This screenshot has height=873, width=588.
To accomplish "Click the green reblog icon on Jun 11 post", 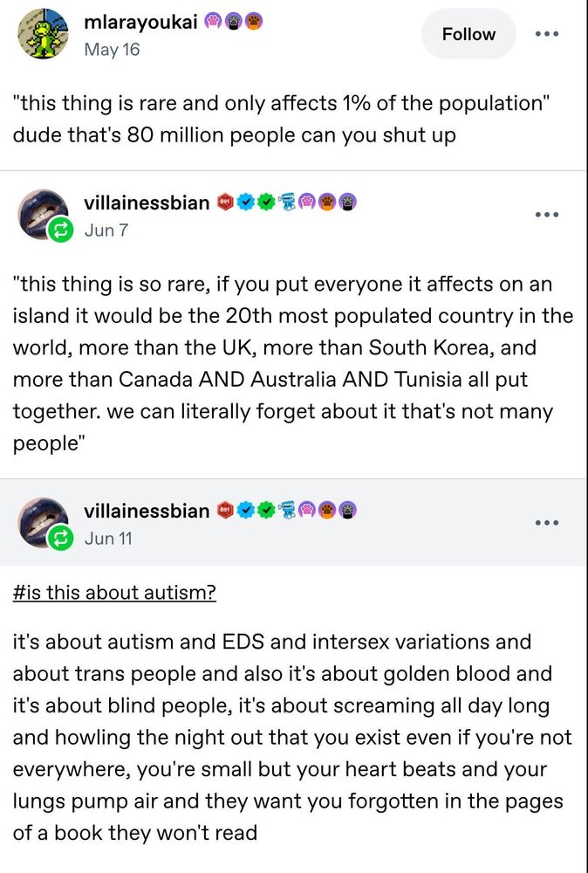I will pyautogui.click(x=62, y=540).
